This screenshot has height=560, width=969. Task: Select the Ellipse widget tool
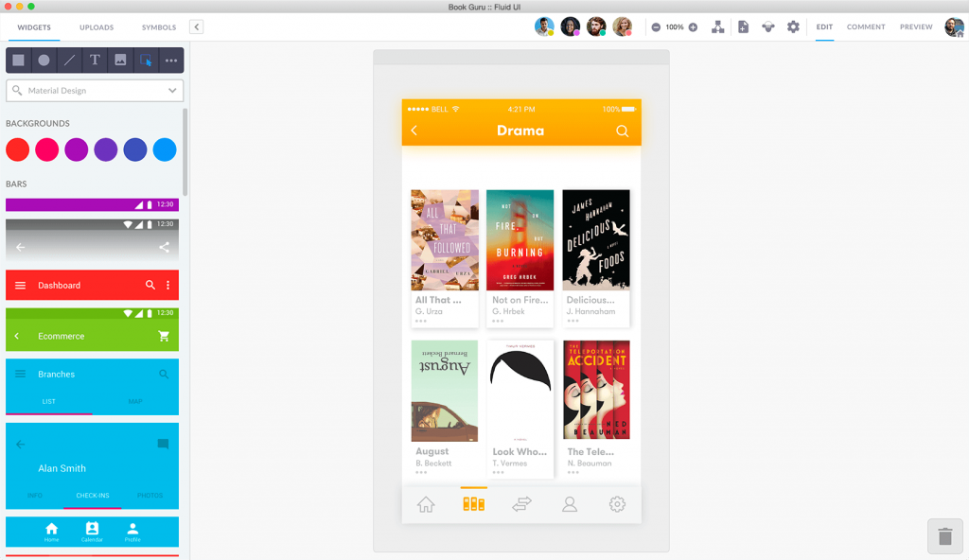coord(44,60)
